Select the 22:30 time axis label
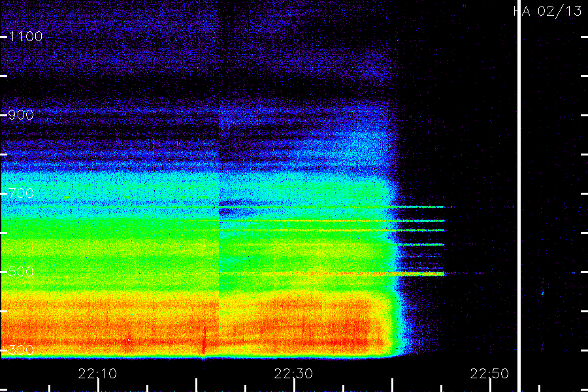Viewport: 588px width, 392px height. (x=293, y=374)
